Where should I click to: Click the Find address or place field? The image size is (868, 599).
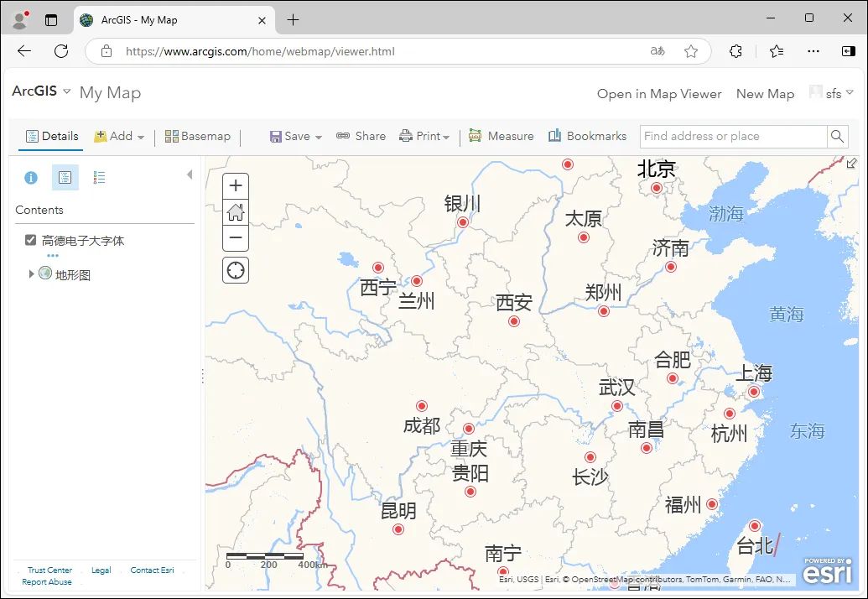[x=734, y=136]
